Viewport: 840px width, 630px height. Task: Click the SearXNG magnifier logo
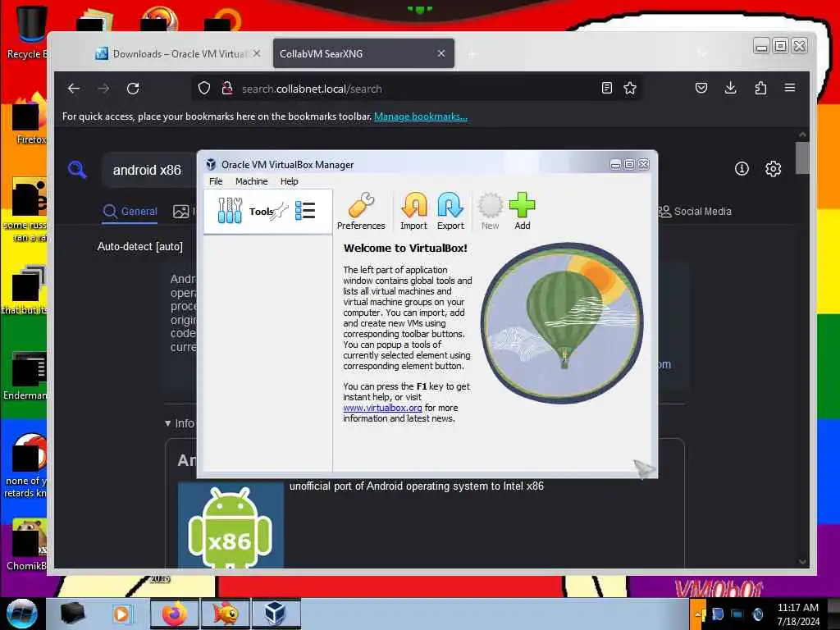coord(77,170)
